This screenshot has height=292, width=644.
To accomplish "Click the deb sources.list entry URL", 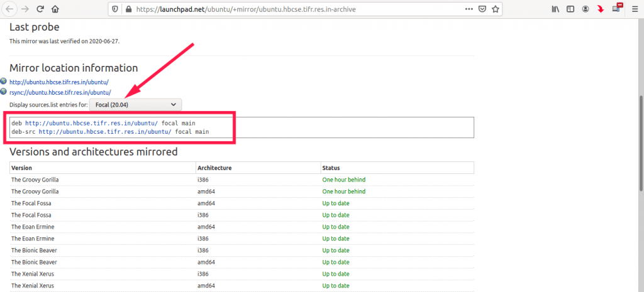I will tap(91, 123).
